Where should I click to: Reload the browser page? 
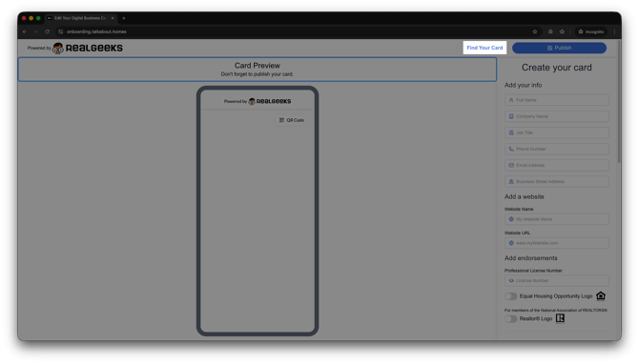[47, 31]
